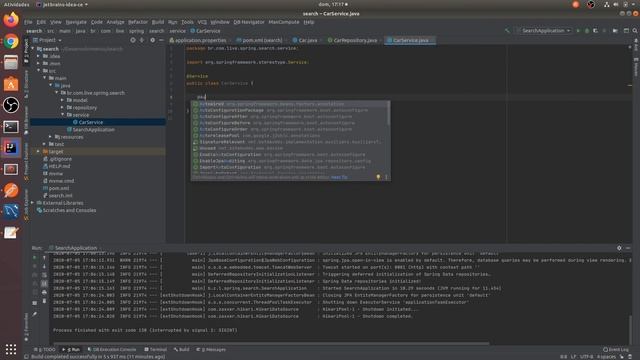640x360 pixels.
Task: Open Firefox from Ubuntu dock
Action: [x=11, y=20]
